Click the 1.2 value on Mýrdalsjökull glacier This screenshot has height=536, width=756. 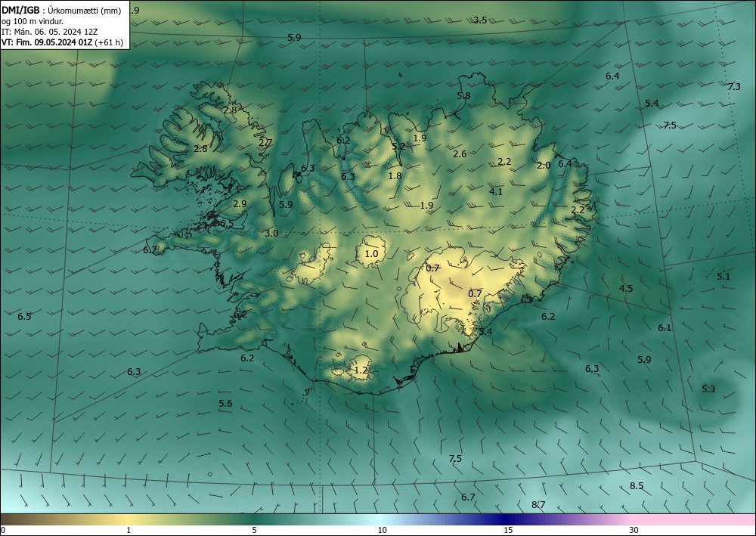click(361, 370)
